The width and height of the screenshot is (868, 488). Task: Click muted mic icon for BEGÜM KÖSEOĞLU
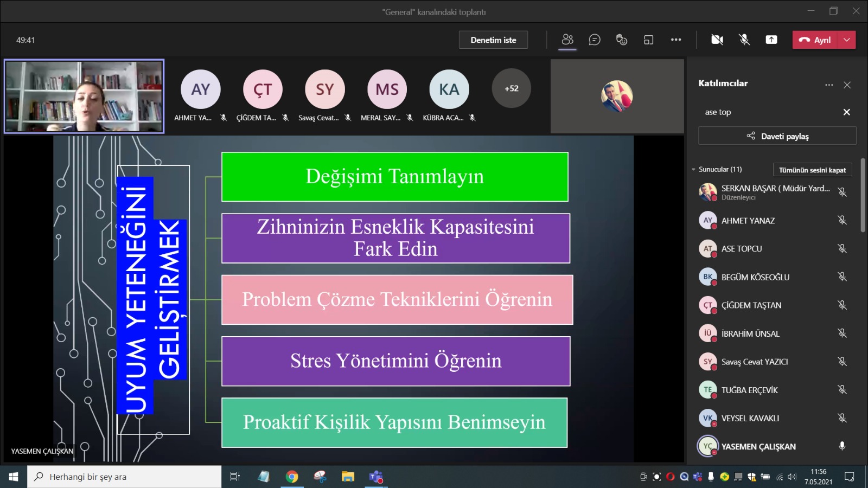point(842,277)
